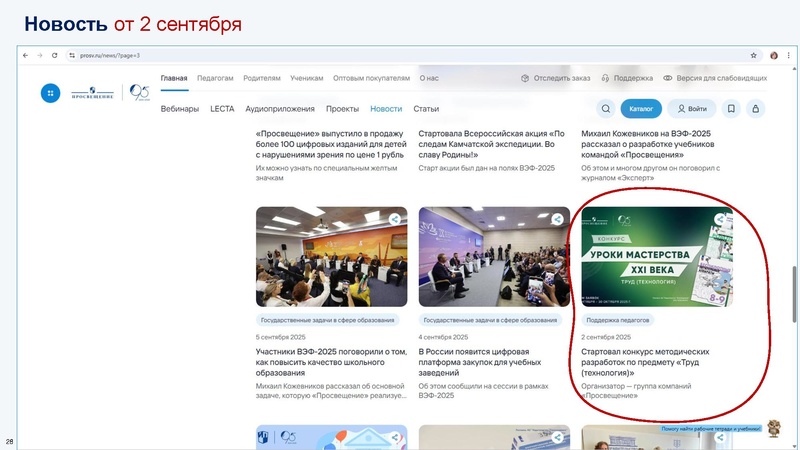
Task: Click the page vertical scrollbar thumb
Action: tap(794, 294)
